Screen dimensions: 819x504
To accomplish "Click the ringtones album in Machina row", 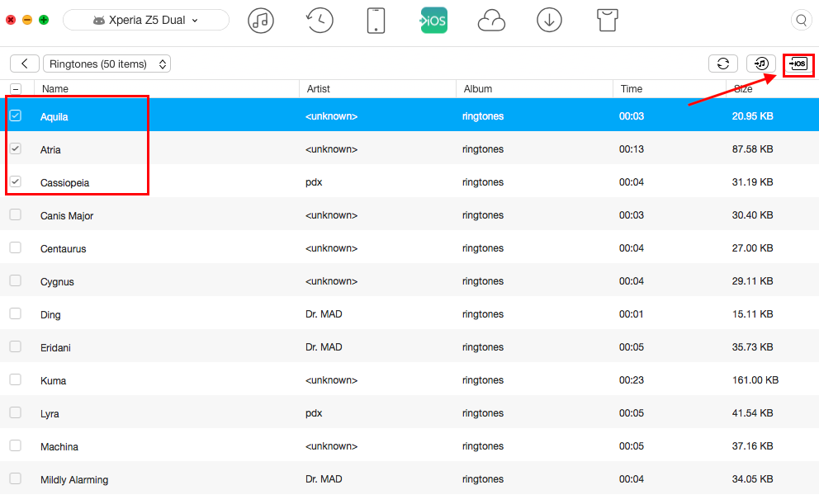I will point(483,446).
